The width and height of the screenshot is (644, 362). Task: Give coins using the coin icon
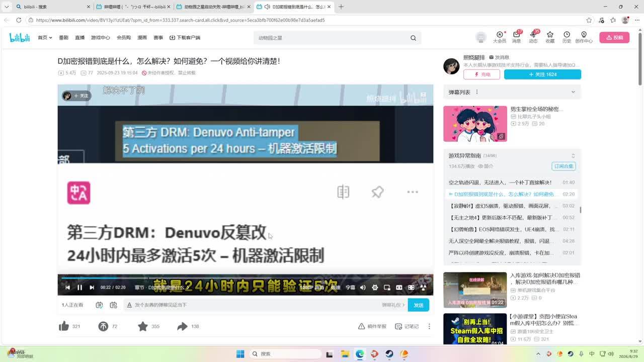point(103,326)
